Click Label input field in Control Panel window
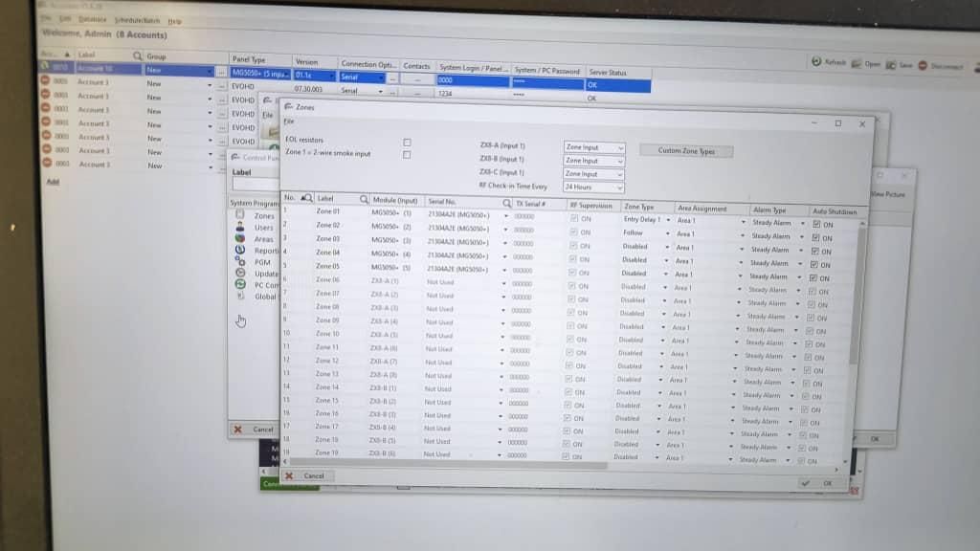980x551 pixels. coord(256,184)
